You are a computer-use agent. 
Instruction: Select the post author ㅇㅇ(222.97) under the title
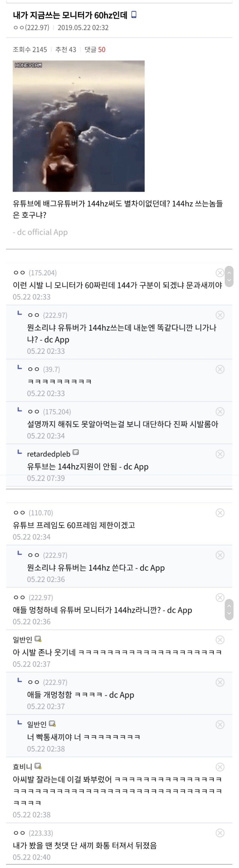(31, 28)
